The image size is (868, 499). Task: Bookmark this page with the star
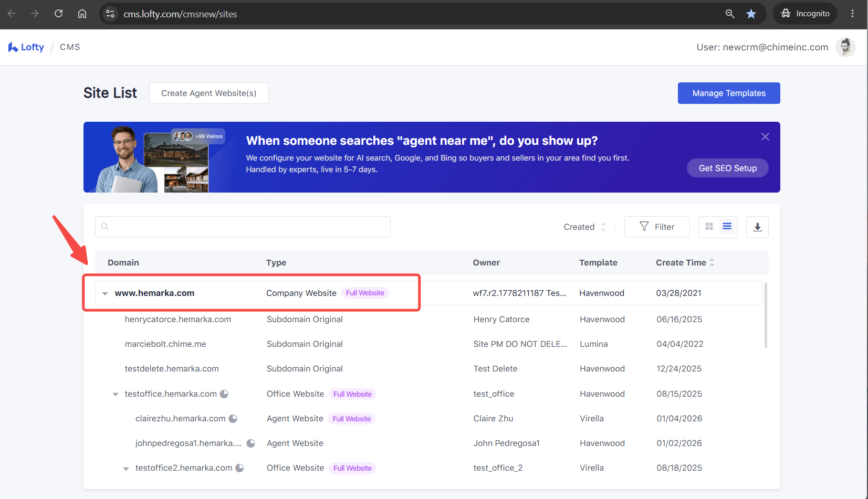coord(751,14)
